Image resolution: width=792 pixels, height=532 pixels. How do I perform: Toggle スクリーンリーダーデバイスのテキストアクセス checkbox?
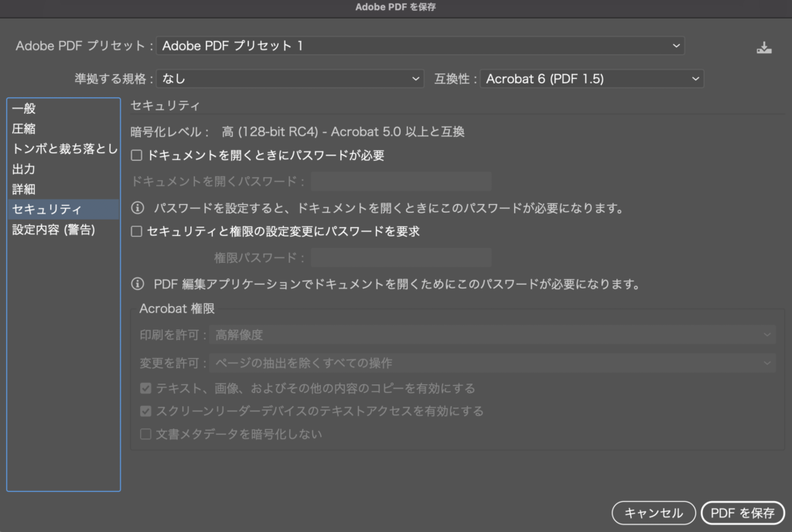coord(145,411)
